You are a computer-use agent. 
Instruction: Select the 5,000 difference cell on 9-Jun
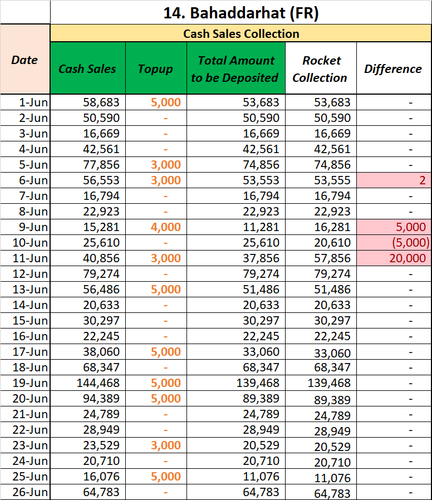pos(394,227)
